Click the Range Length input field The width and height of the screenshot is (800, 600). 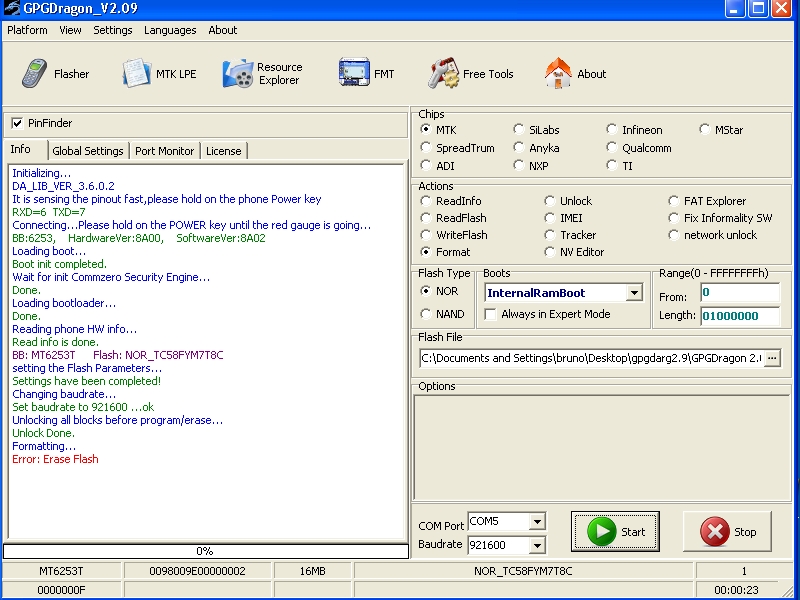(740, 316)
